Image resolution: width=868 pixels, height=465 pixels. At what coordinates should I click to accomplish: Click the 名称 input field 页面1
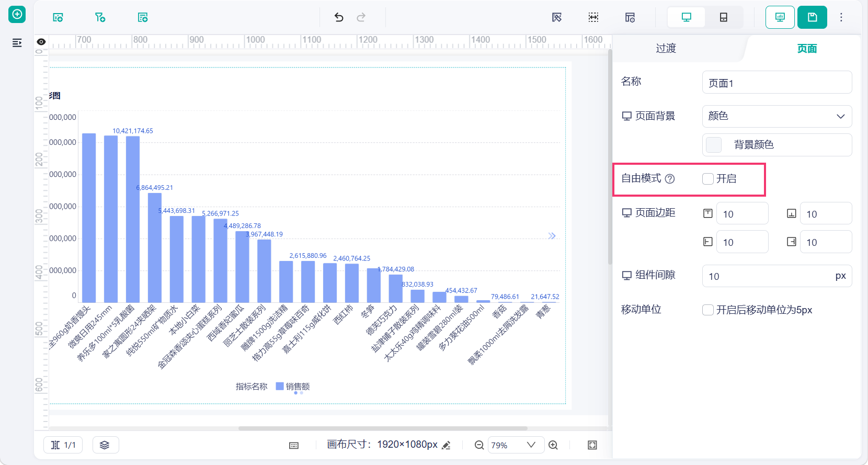point(777,83)
